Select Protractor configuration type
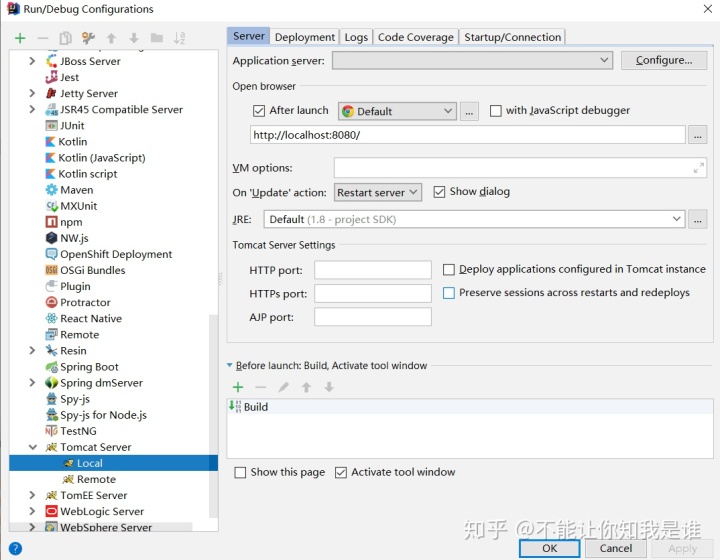The width and height of the screenshot is (720, 560). click(x=85, y=302)
